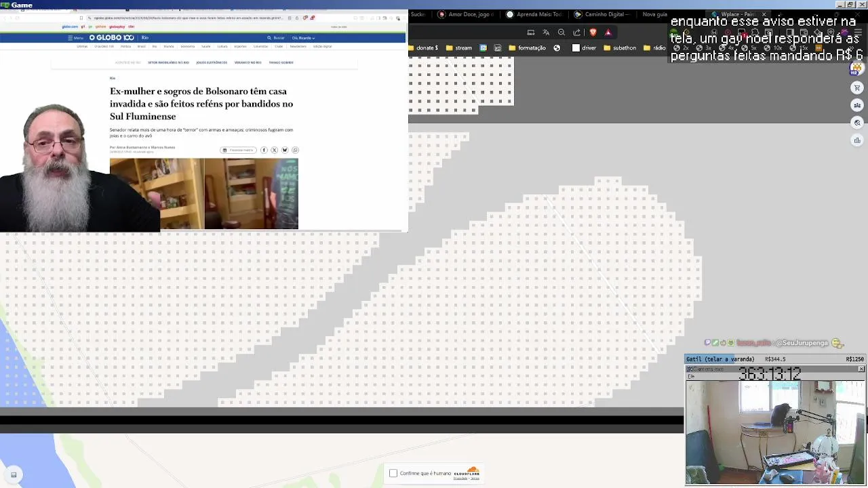Click the Brave rewards triangle icon
The width and height of the screenshot is (868, 488).
608,32
